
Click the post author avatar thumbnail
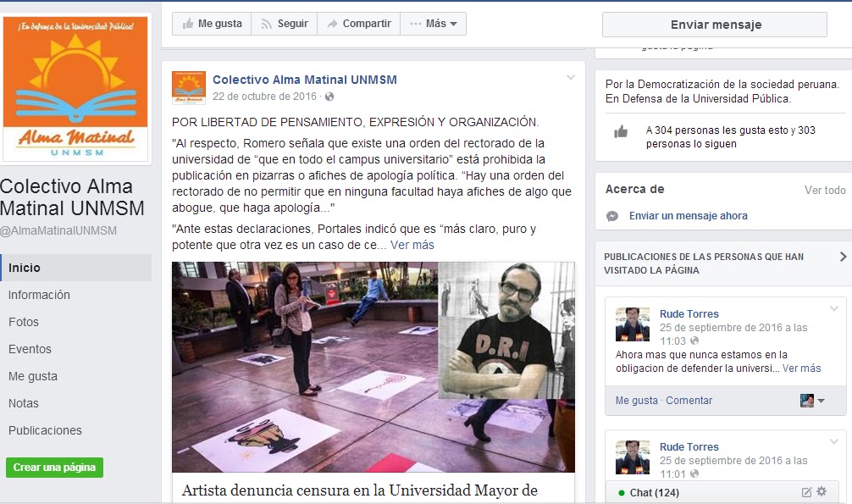tap(189, 87)
